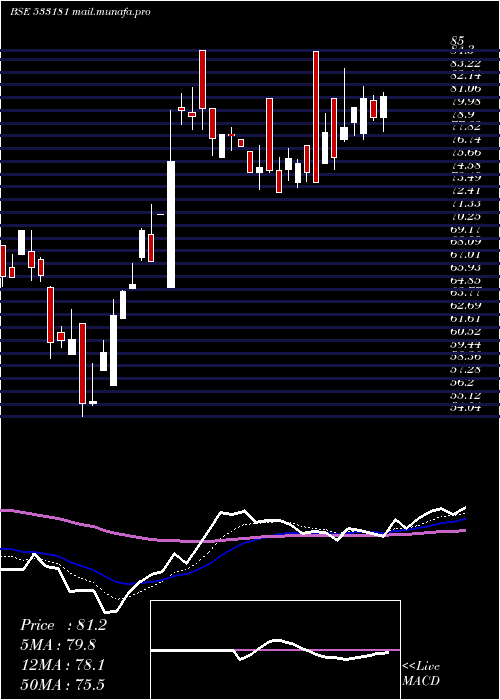Click the 5MA : 79.8 readout

point(58,645)
